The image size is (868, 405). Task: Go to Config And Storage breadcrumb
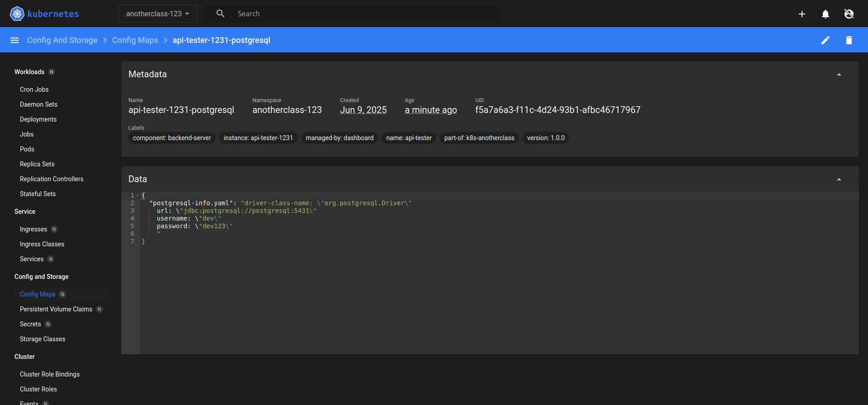pyautogui.click(x=62, y=40)
